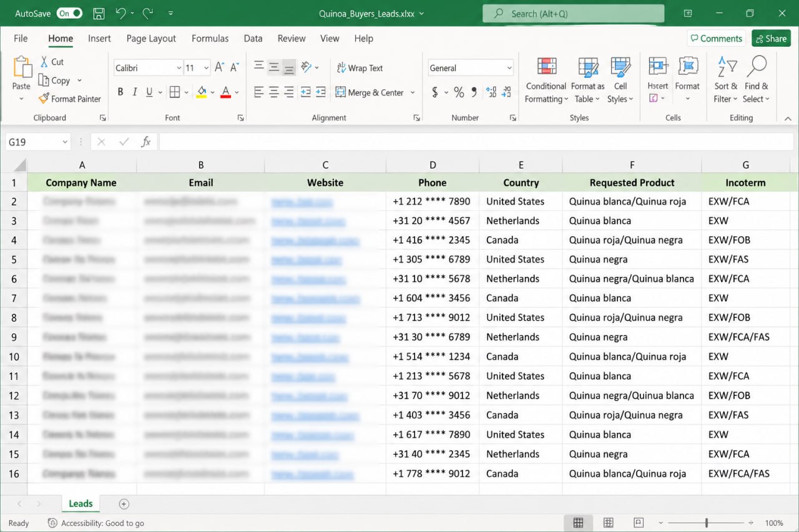Apply Underline formatting

click(x=150, y=92)
